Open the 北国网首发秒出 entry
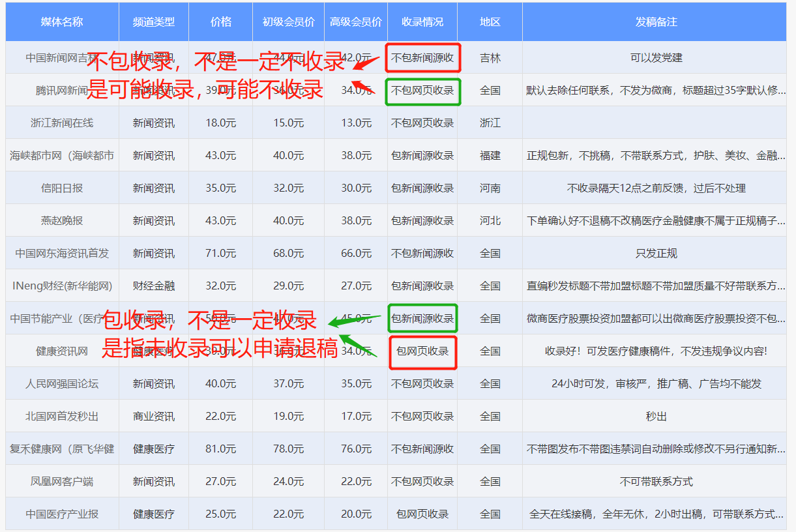 click(x=62, y=416)
